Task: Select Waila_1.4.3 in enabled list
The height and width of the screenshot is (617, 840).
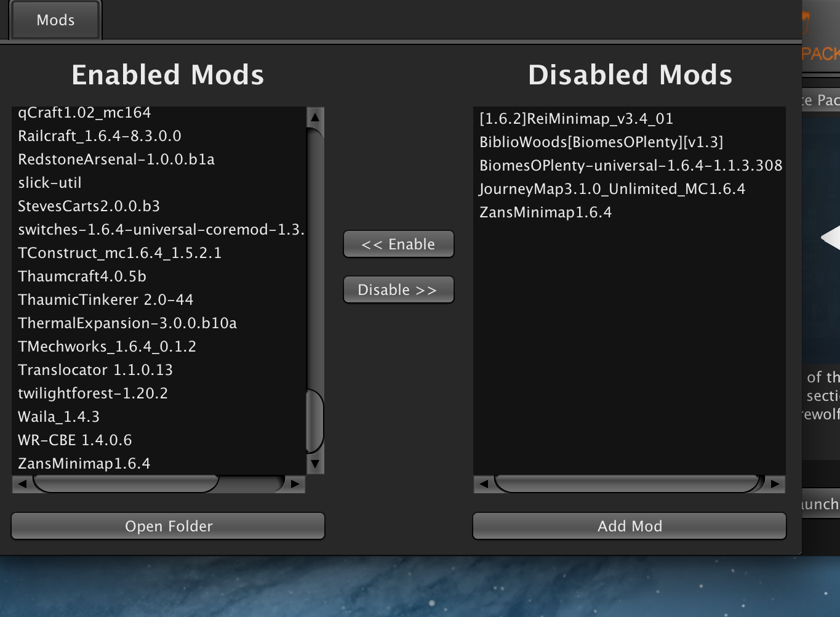Action: 59,417
